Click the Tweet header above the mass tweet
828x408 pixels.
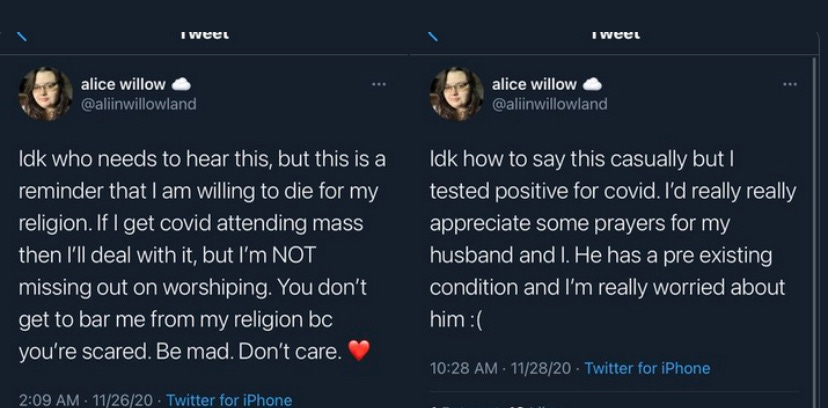(204, 34)
